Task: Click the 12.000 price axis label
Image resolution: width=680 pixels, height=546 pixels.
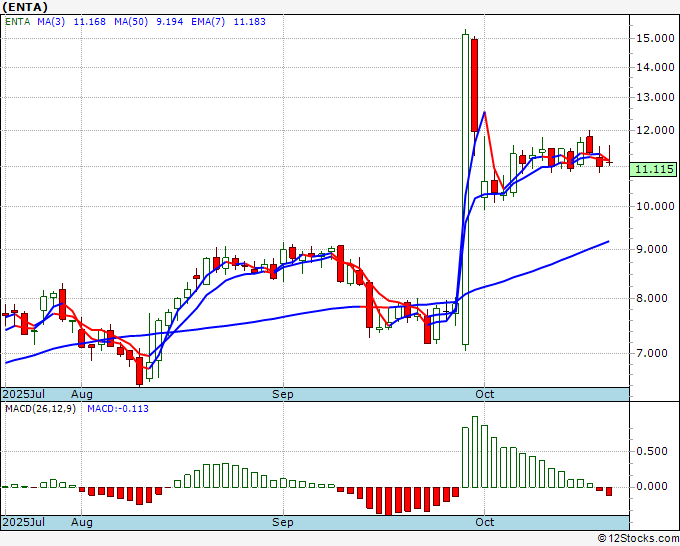Action: [655, 130]
